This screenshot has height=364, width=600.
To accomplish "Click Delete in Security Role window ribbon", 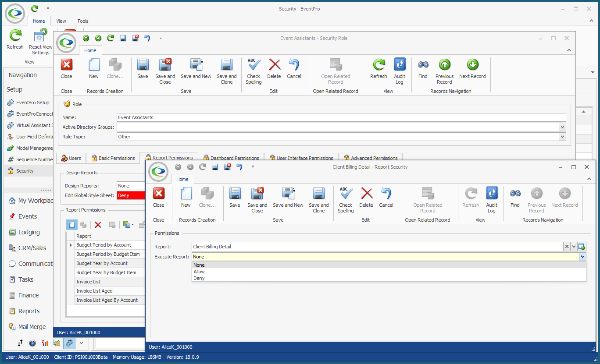I will 274,69.
